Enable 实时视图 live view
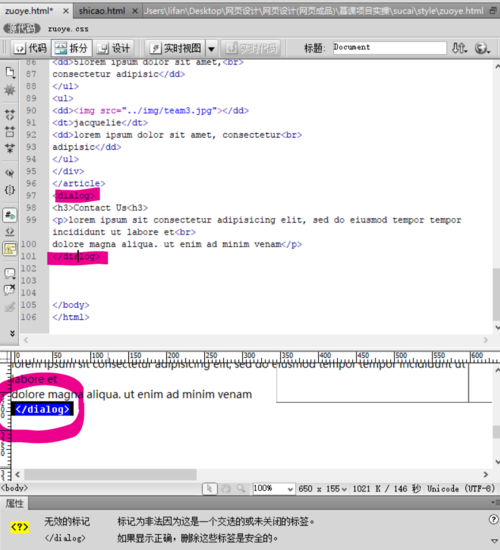 [176, 48]
